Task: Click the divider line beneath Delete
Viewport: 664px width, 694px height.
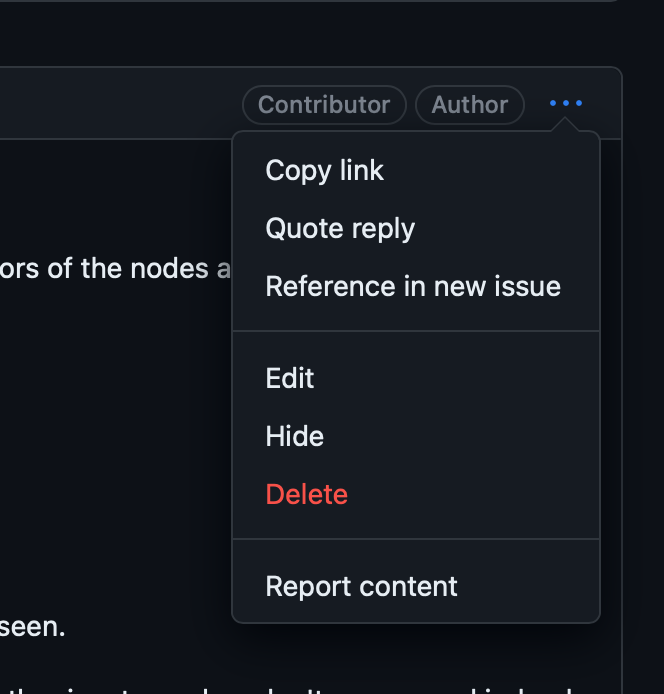Action: click(x=416, y=539)
